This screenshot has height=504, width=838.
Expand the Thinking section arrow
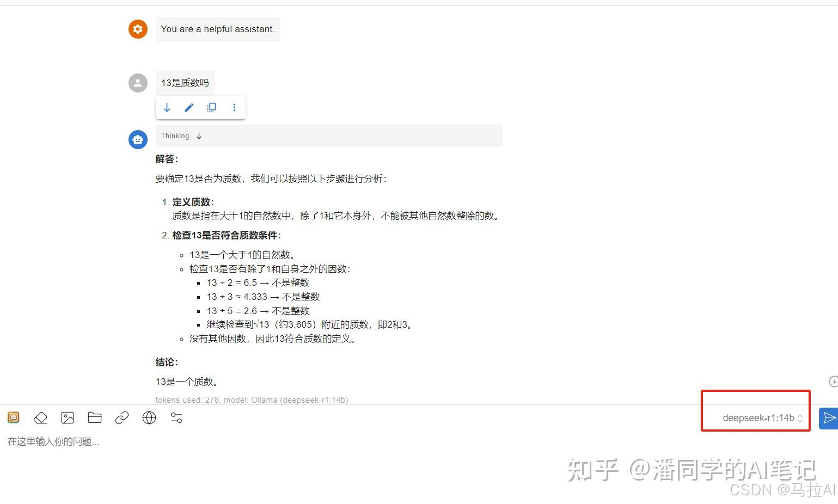[199, 136]
